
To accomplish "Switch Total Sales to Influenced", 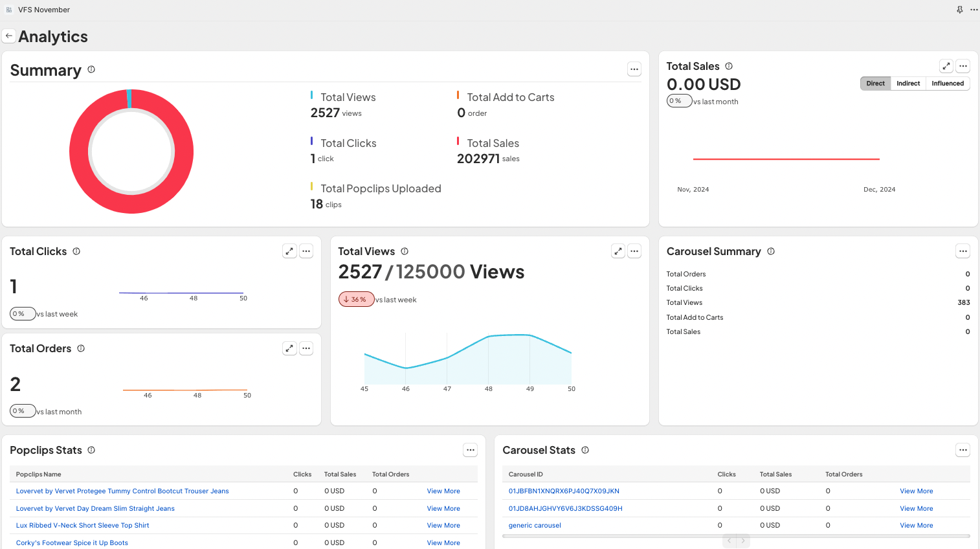I will [948, 84].
